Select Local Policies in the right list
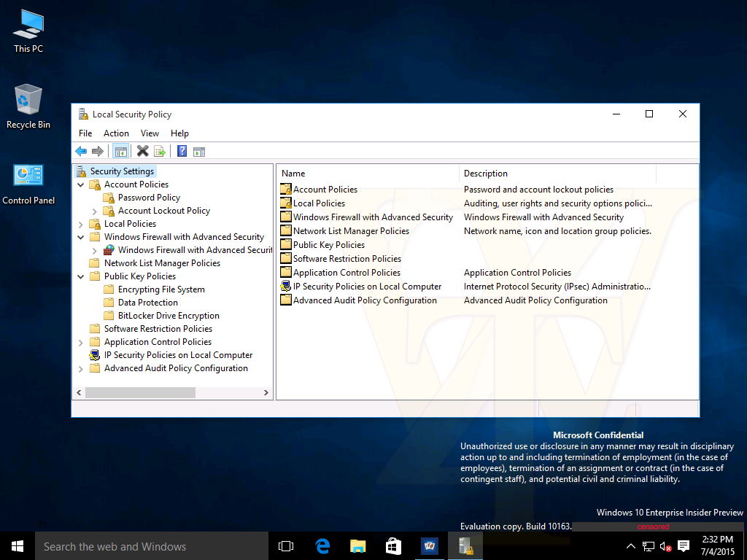Screen dimensions: 747x560 click(319, 203)
